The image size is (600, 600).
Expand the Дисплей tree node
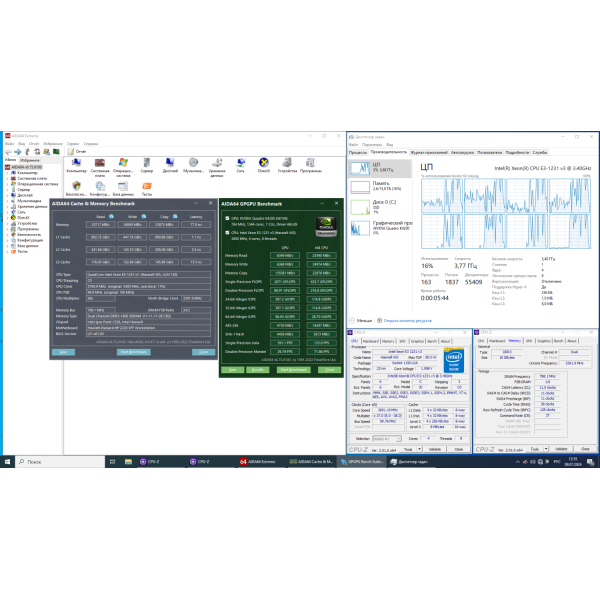click(x=7, y=196)
